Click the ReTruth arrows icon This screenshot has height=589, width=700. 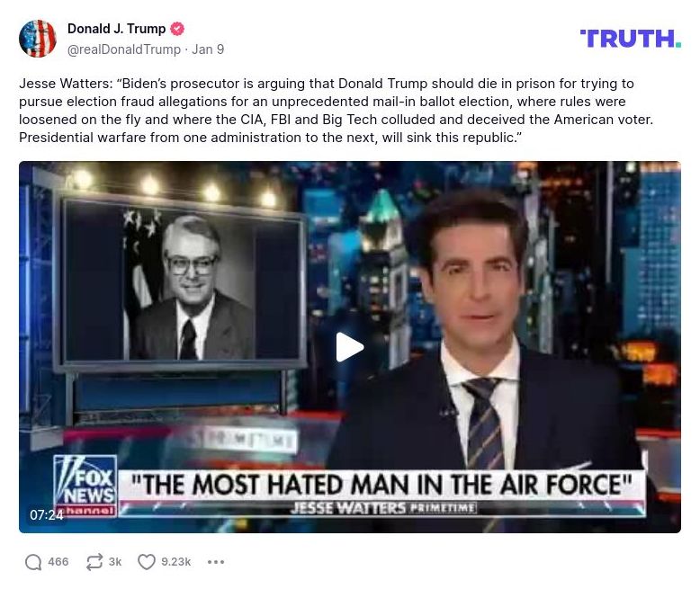point(94,562)
